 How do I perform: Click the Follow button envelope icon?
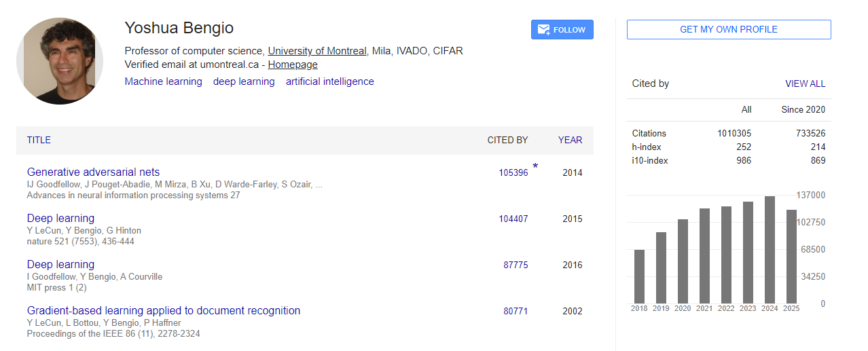click(543, 30)
